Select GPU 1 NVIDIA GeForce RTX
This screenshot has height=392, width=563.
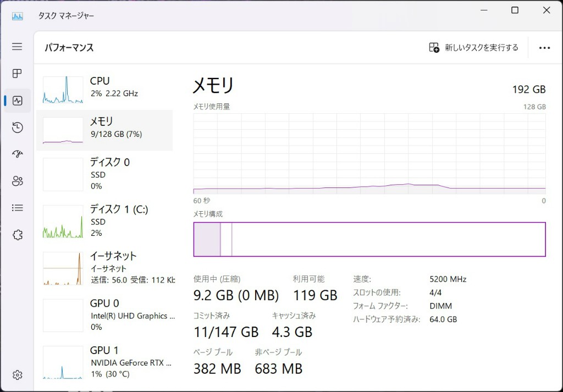tap(104, 362)
